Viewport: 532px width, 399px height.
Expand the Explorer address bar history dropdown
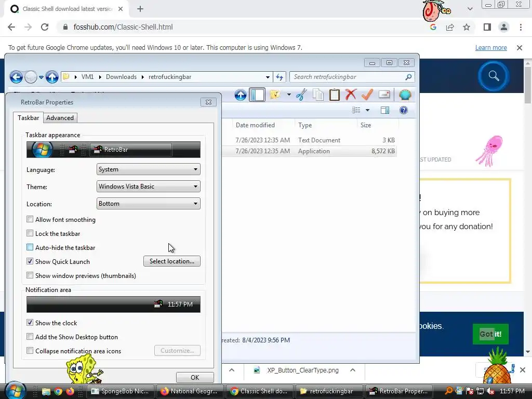[268, 77]
